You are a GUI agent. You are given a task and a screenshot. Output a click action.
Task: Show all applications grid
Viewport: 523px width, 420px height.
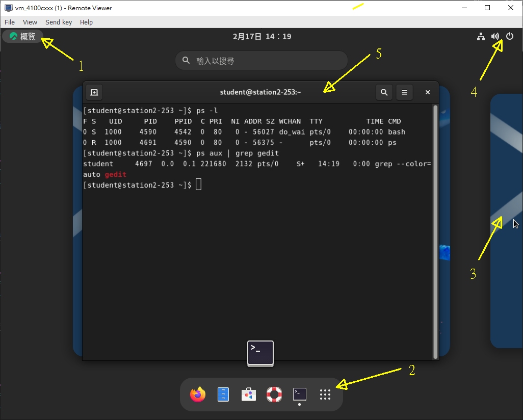pos(325,395)
